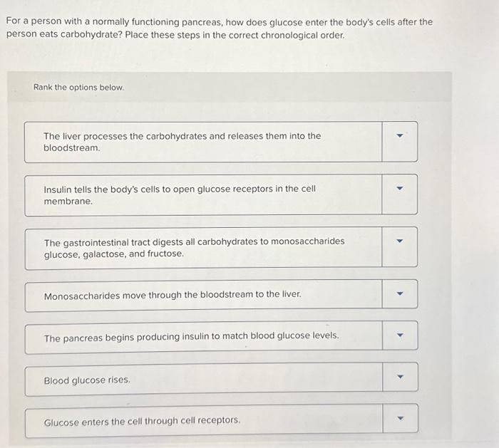499x448 pixels.
Task: Open rank dropdown for monosaccharides move to liver
Action: (x=400, y=293)
